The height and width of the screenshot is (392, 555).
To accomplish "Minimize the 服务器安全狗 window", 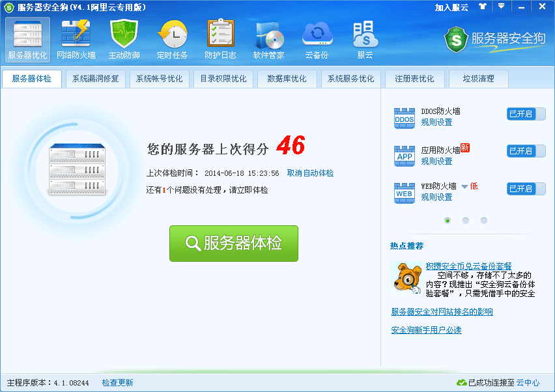I will 521,7.
